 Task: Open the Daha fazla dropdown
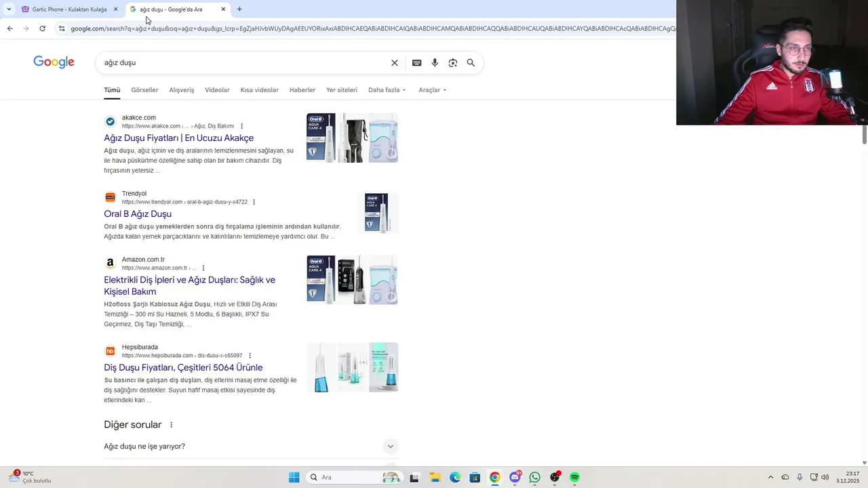(x=387, y=90)
